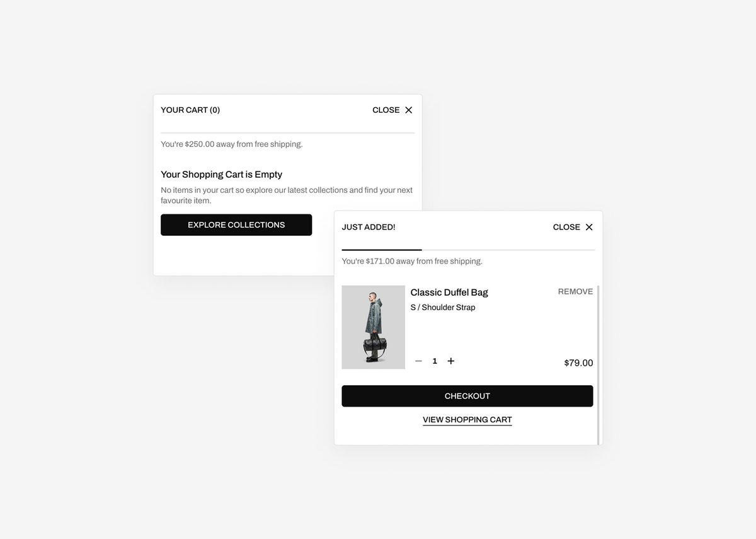Click the empty cart shipping progress bar
The height and width of the screenshot is (539, 756).
point(287,133)
